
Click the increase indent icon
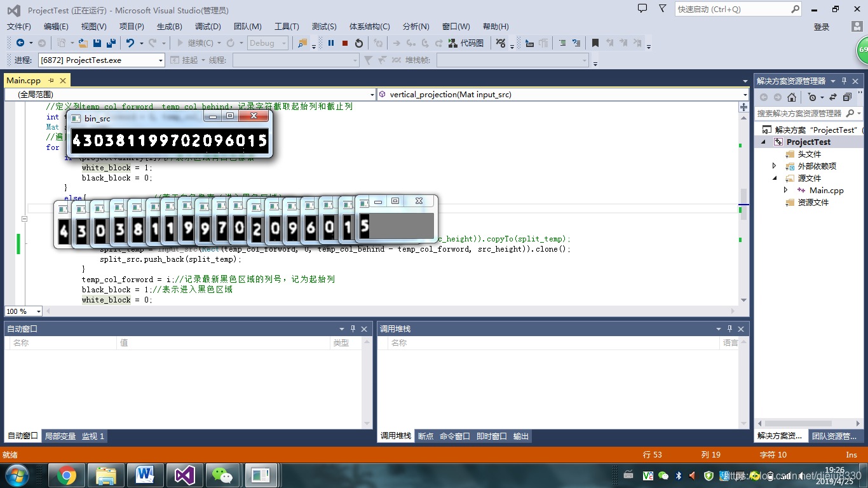point(576,43)
